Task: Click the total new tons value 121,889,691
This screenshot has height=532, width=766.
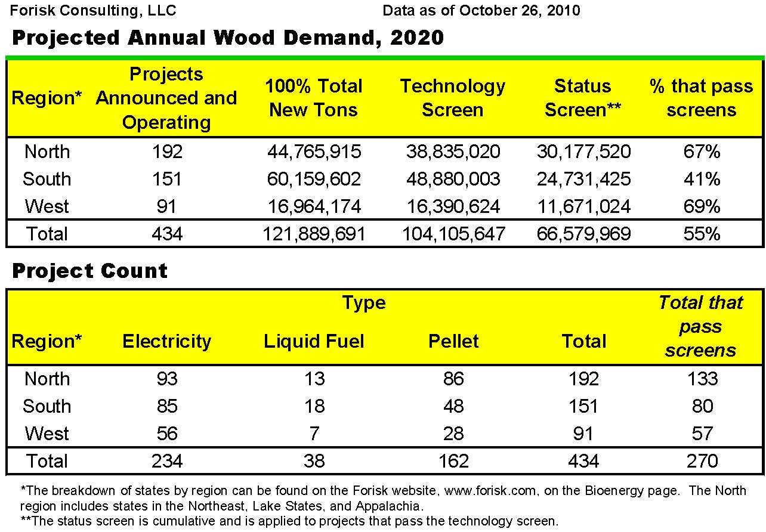Action: (314, 234)
